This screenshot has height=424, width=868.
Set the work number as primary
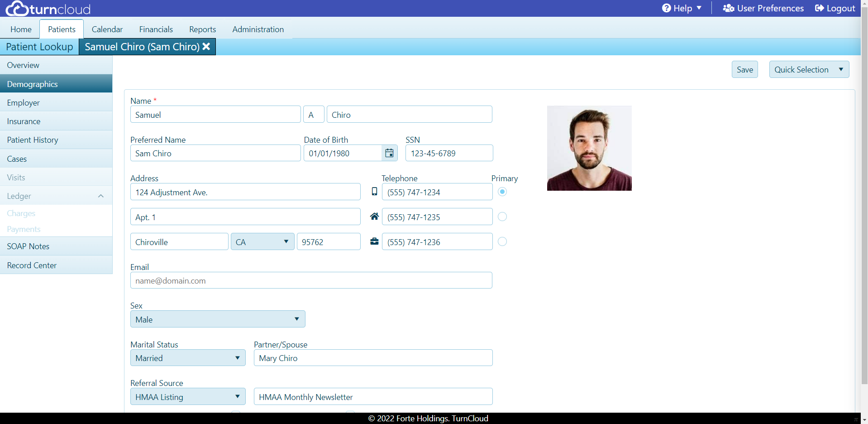click(x=502, y=241)
